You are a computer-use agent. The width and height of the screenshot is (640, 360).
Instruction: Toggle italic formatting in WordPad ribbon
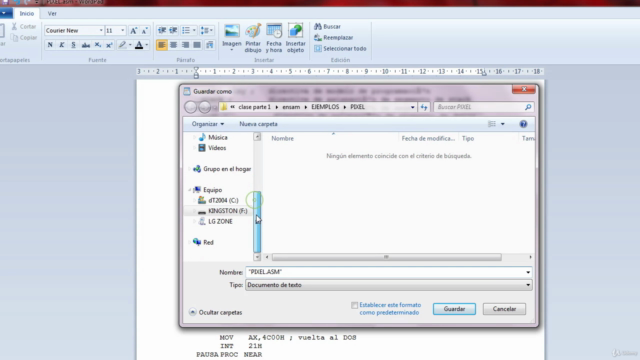click(62, 45)
